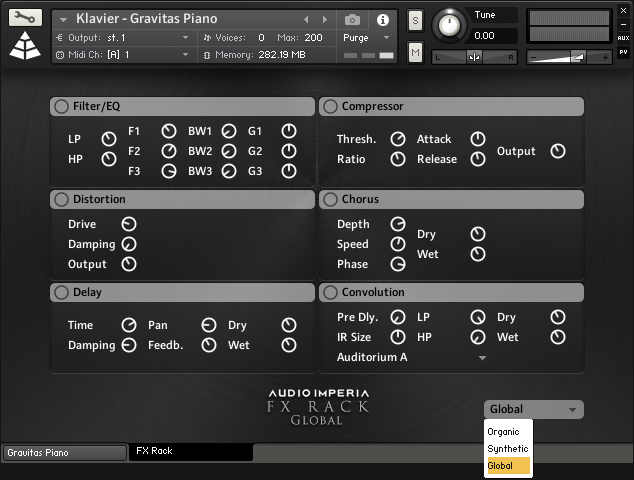
Task: Open the Output st. 1 dropdown
Action: (x=124, y=38)
